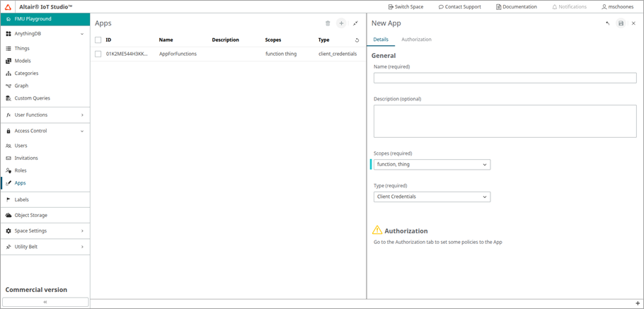This screenshot has width=644, height=309.
Task: Open the Scopes dropdown
Action: click(432, 165)
